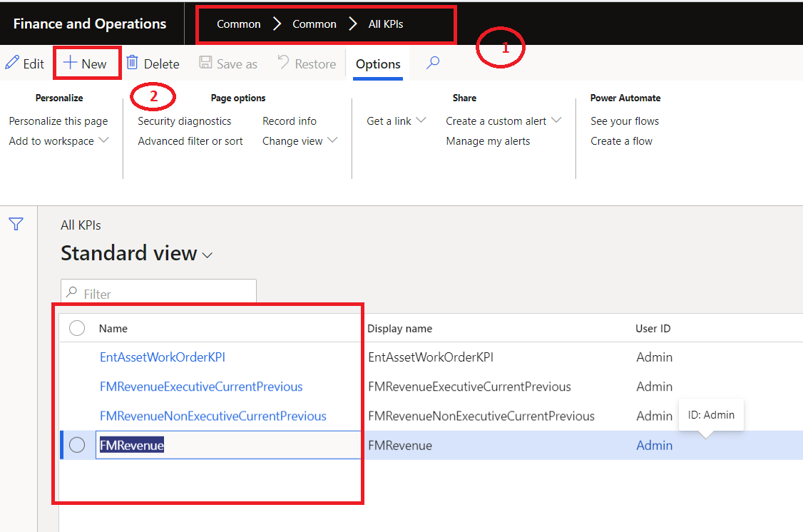Image resolution: width=803 pixels, height=532 pixels.
Task: Select the Save as icon
Action: 206,63
